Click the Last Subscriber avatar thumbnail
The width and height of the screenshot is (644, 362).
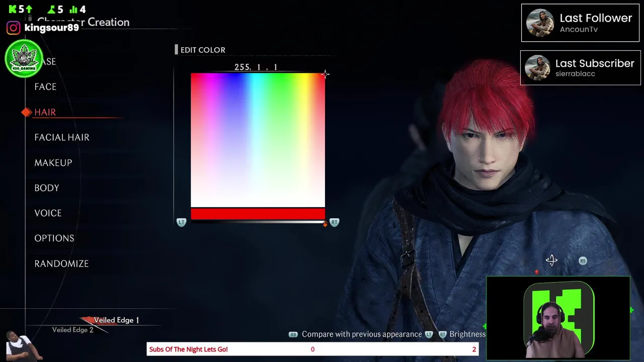[x=538, y=68]
